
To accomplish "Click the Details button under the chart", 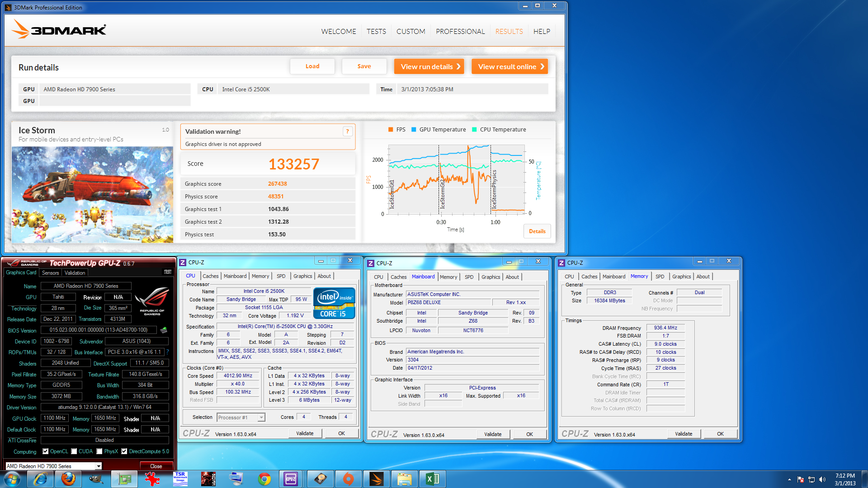I will pos(537,231).
